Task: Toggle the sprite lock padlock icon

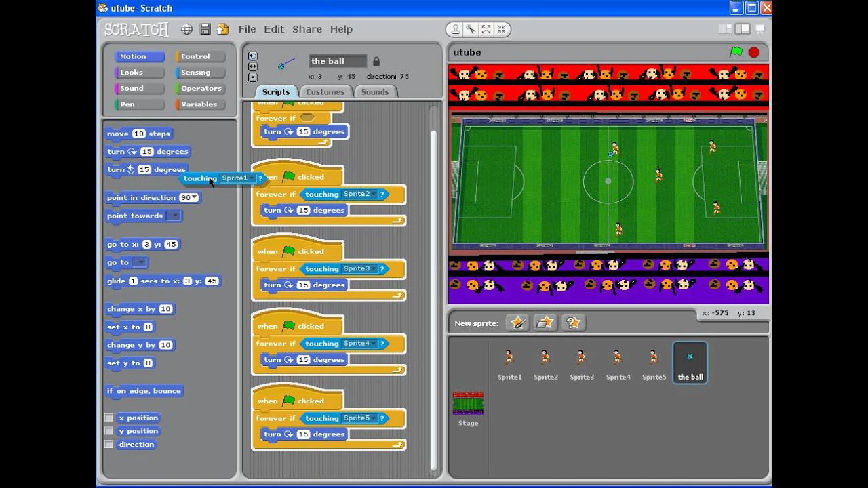Action: coord(376,61)
